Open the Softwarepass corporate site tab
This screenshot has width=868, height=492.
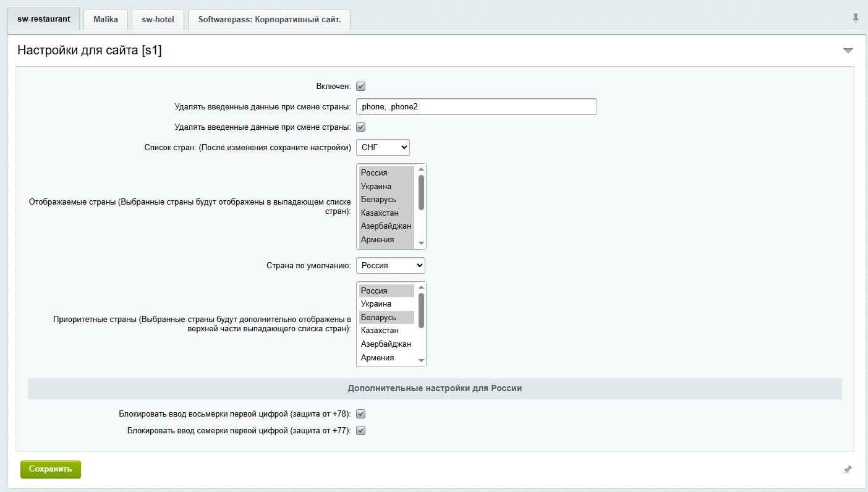click(269, 19)
